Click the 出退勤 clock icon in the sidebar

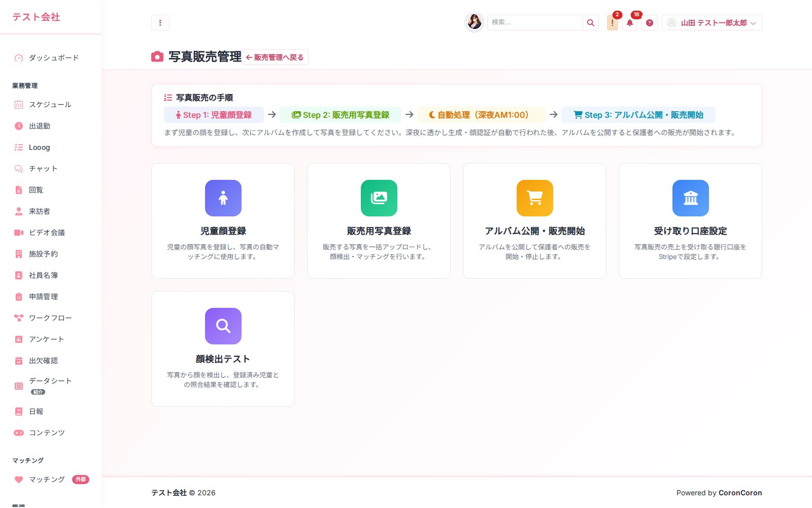(19, 126)
